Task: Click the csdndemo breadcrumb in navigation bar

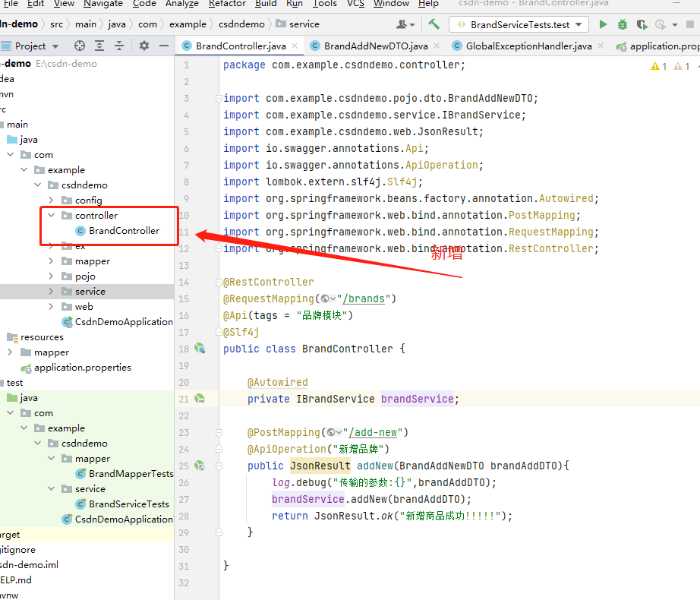Action: [x=243, y=24]
